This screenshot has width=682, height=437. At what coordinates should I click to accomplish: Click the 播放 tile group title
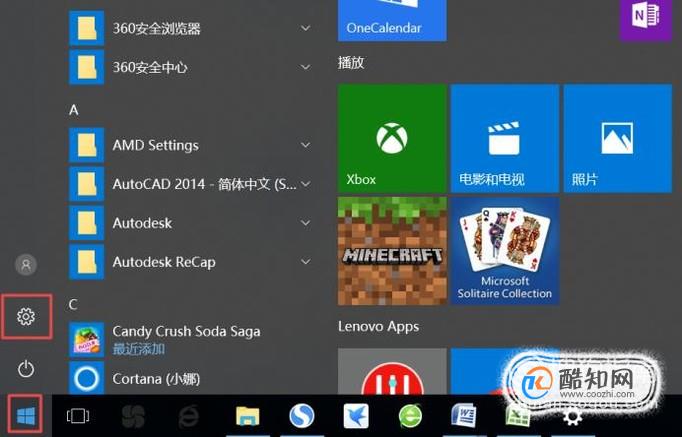tap(351, 63)
